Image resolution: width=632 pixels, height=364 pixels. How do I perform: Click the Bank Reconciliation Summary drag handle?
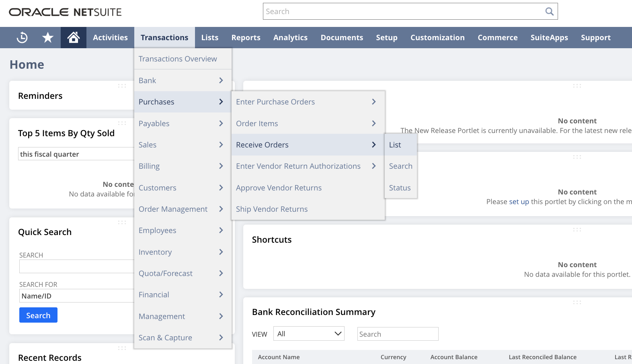point(577,303)
